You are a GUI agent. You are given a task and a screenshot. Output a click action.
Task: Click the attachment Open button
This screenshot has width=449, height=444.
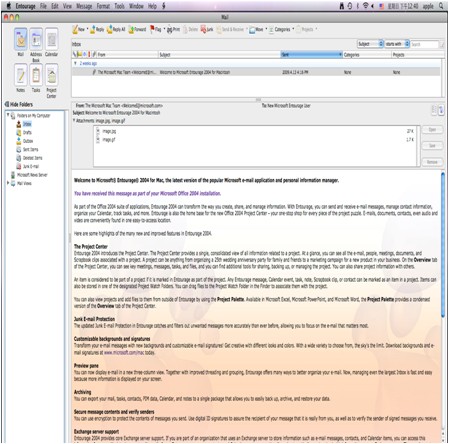pos(432,129)
